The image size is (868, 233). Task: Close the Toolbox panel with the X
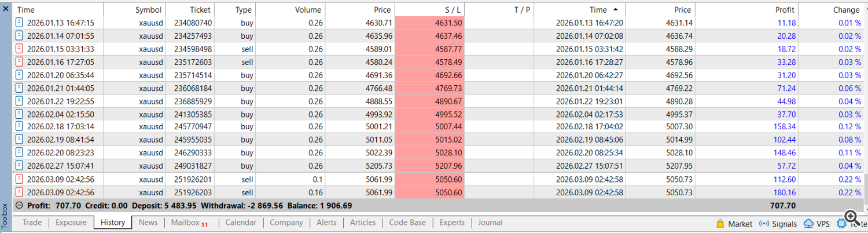tap(5, 9)
